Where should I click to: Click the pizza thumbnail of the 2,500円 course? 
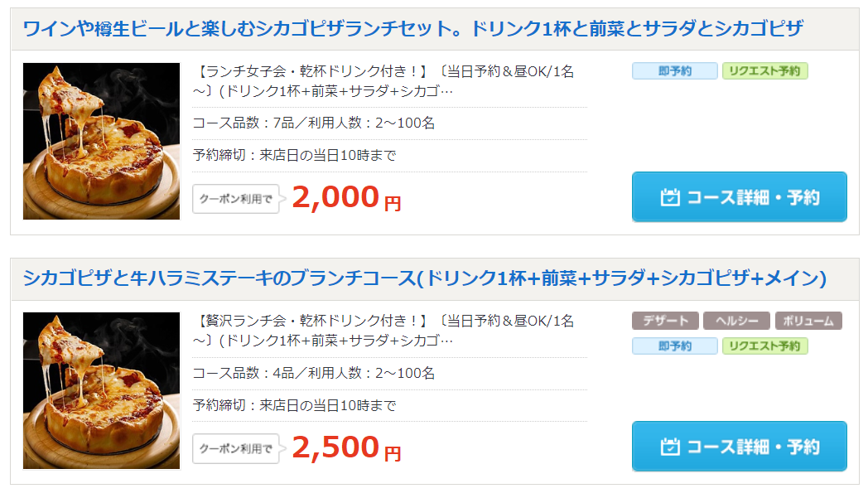101,390
